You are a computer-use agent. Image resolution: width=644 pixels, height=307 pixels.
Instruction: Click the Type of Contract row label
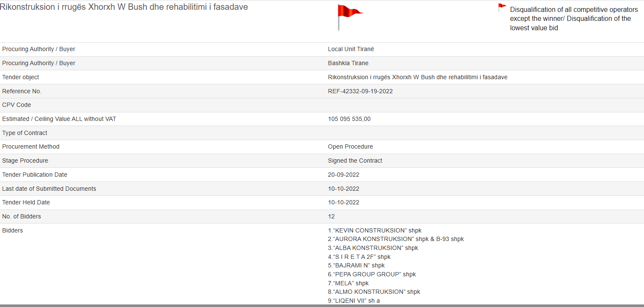tap(25, 133)
